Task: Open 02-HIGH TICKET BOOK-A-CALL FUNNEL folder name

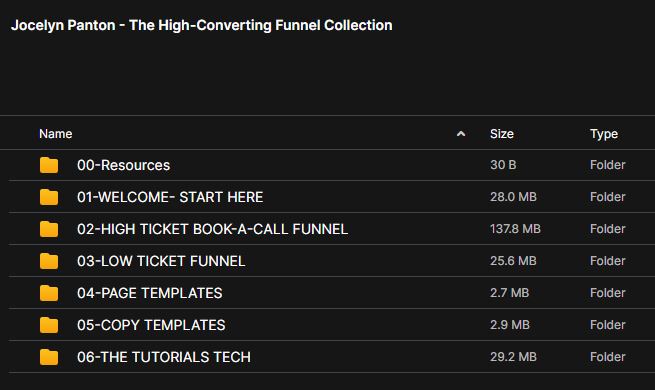Action: (x=212, y=229)
